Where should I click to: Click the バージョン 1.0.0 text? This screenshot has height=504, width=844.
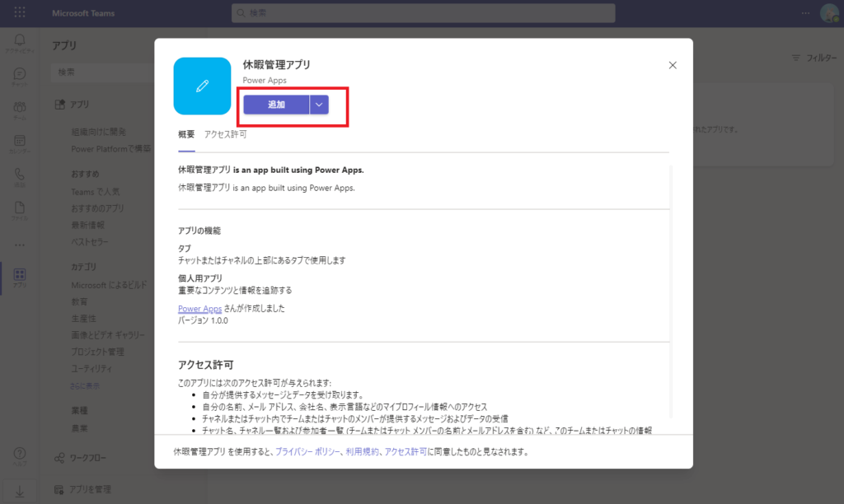[x=203, y=320]
